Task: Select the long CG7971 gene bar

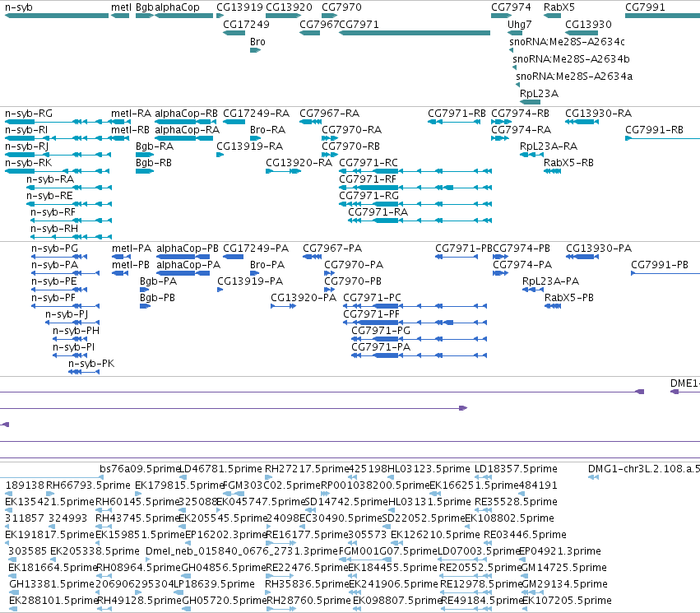Action: pos(415,33)
